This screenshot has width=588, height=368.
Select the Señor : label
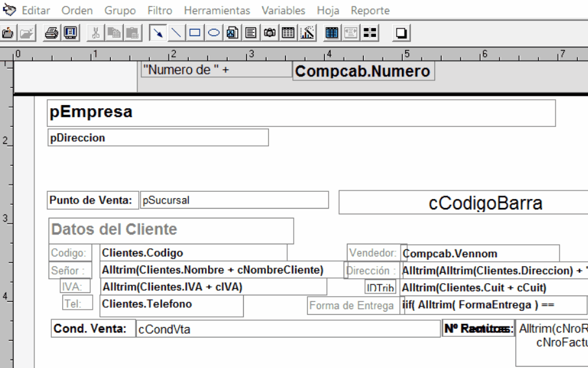(70, 270)
